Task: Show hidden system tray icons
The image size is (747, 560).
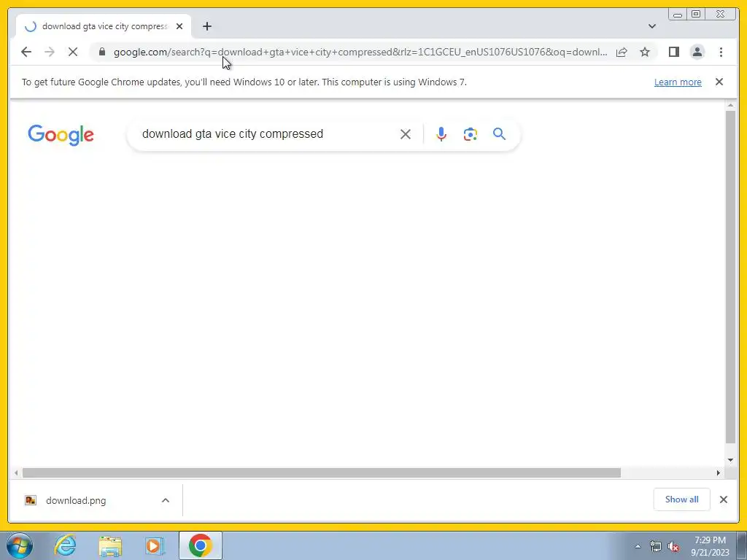Action: tap(638, 546)
